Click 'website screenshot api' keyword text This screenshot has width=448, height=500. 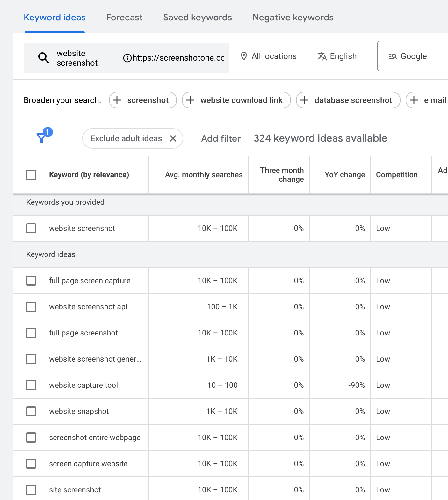[x=88, y=307]
